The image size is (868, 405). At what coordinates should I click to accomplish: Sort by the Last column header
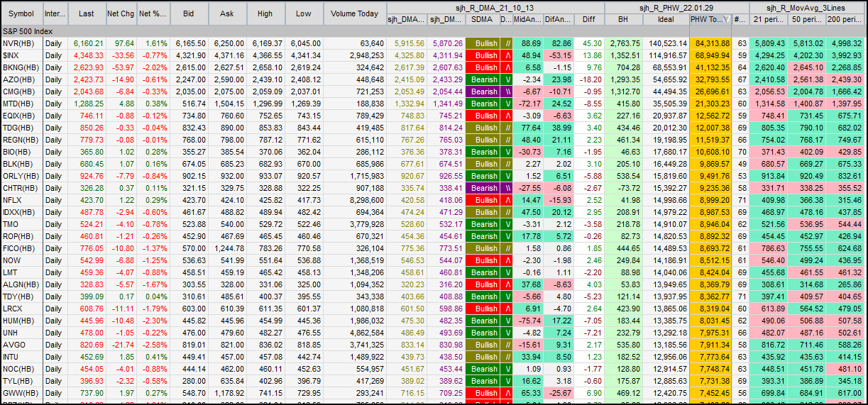pyautogui.click(x=86, y=13)
